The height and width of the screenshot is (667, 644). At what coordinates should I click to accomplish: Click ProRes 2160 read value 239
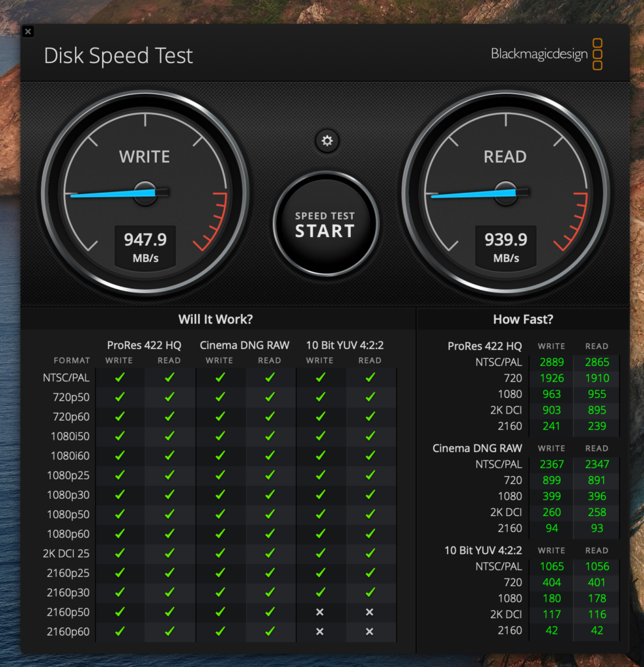tap(597, 426)
